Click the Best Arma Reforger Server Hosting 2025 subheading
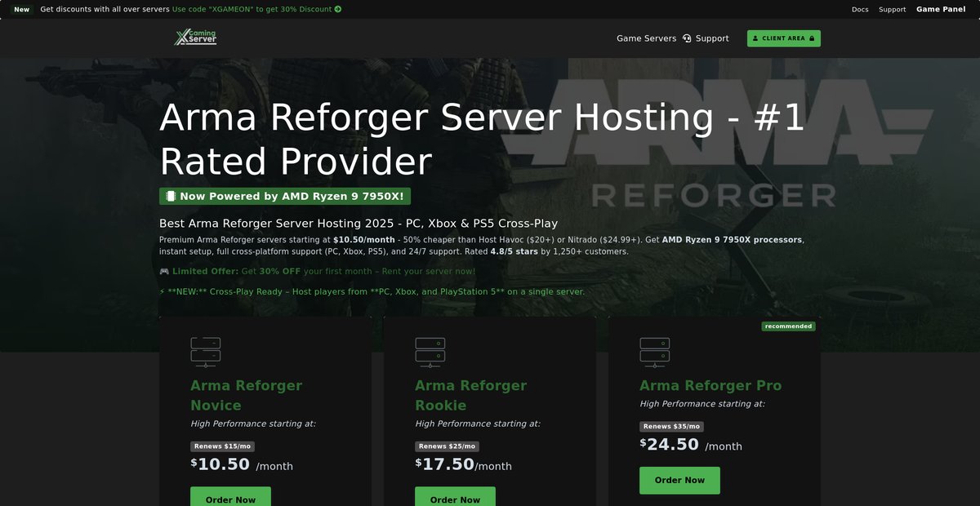The height and width of the screenshot is (506, 980). [x=359, y=223]
